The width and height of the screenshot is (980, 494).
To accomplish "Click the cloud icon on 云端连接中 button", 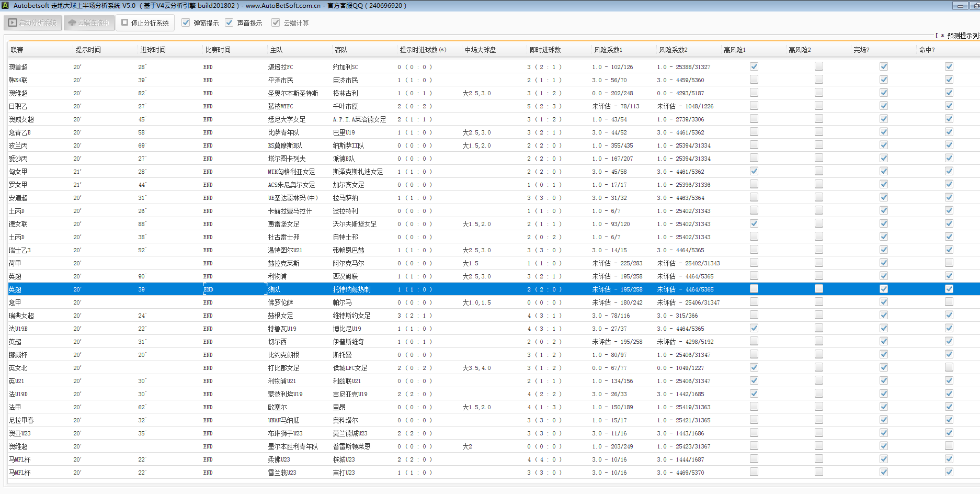I will [x=72, y=23].
